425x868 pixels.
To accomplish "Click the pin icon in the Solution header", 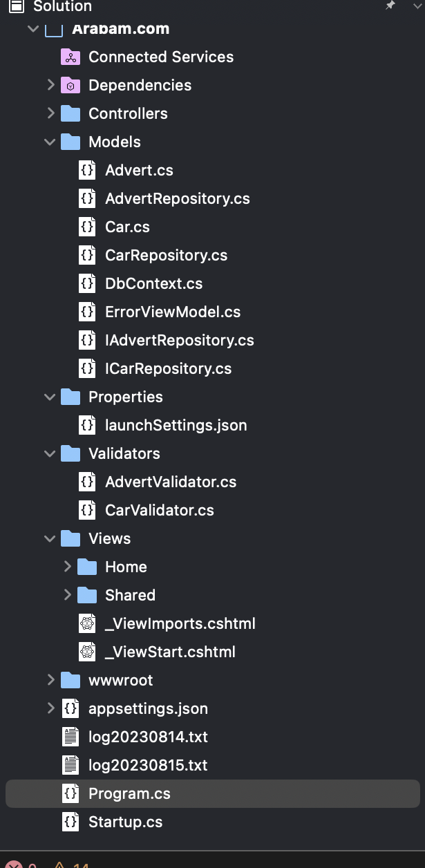I will pos(390,6).
